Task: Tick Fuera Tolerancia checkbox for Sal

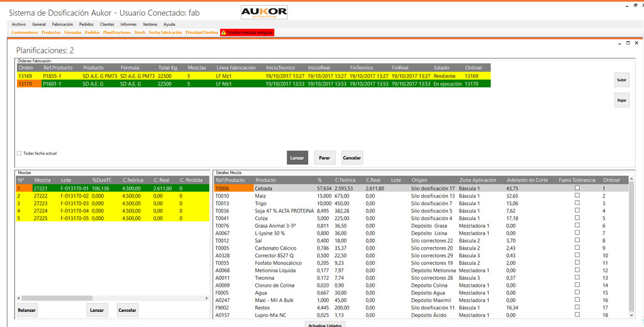Action: (577, 240)
